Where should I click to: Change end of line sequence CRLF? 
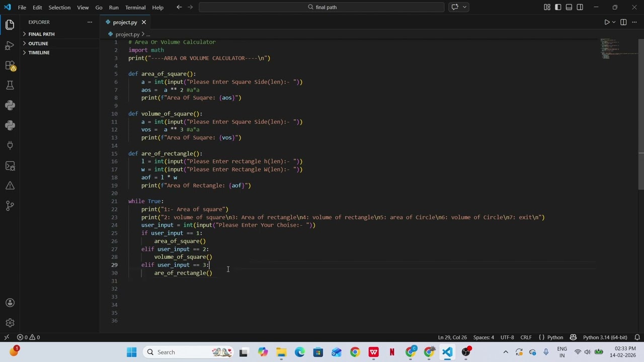click(526, 337)
